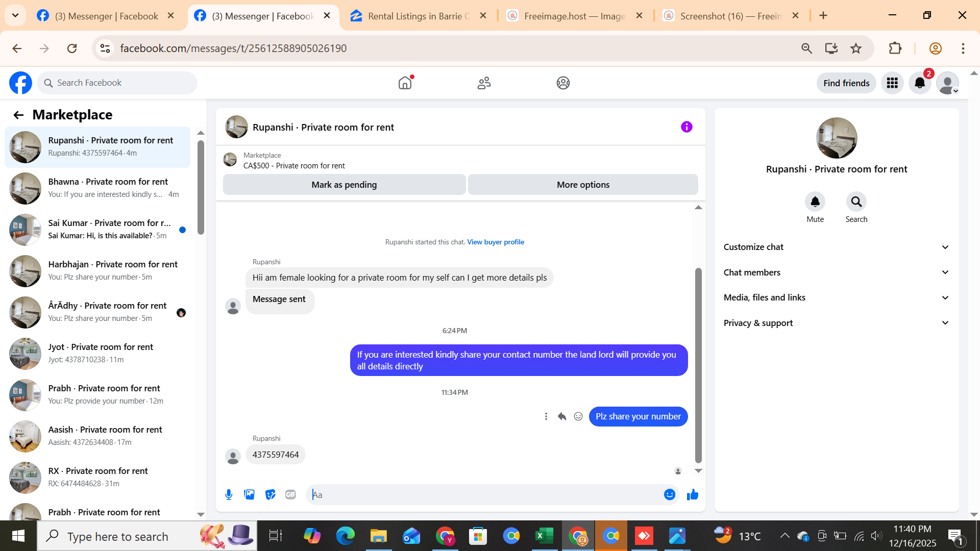This screenshot has height=551, width=980.
Task: Open more options for 'Plz share your number'
Action: pyautogui.click(x=546, y=416)
